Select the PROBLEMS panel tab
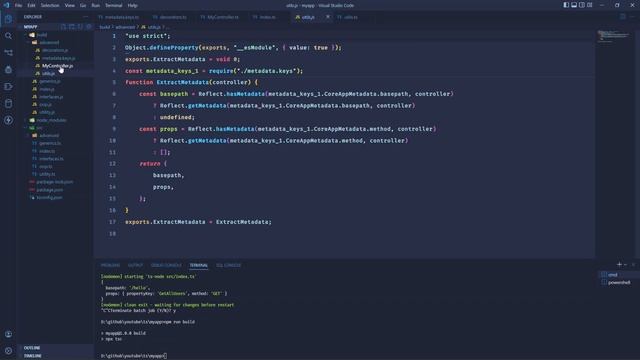 (110, 265)
